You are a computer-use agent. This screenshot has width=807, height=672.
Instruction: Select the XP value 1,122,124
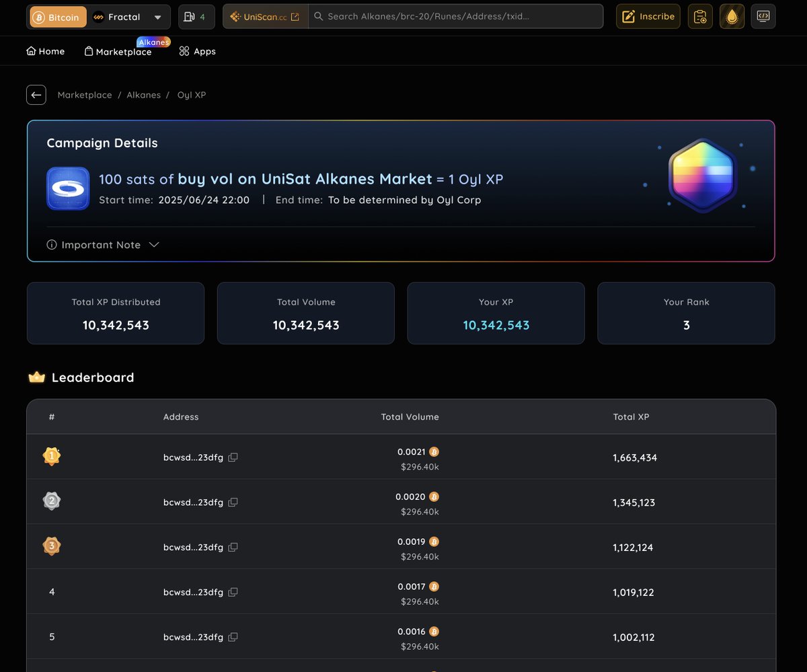[x=633, y=548]
